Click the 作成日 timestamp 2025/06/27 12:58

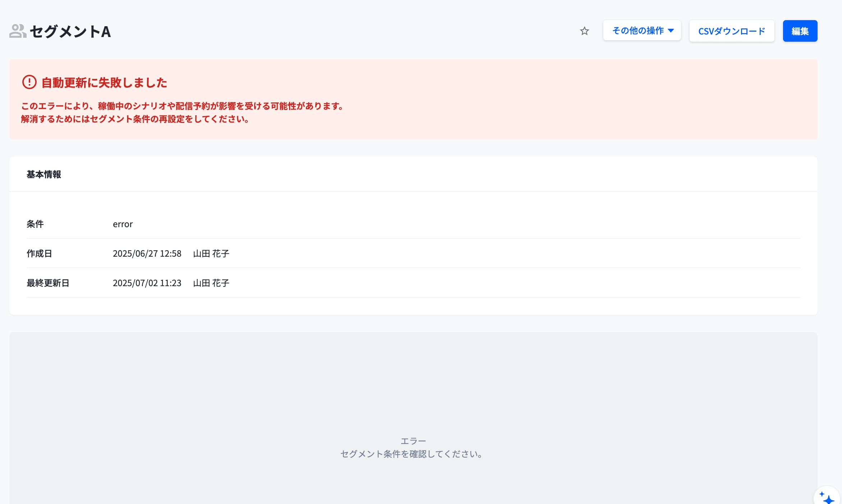[147, 253]
